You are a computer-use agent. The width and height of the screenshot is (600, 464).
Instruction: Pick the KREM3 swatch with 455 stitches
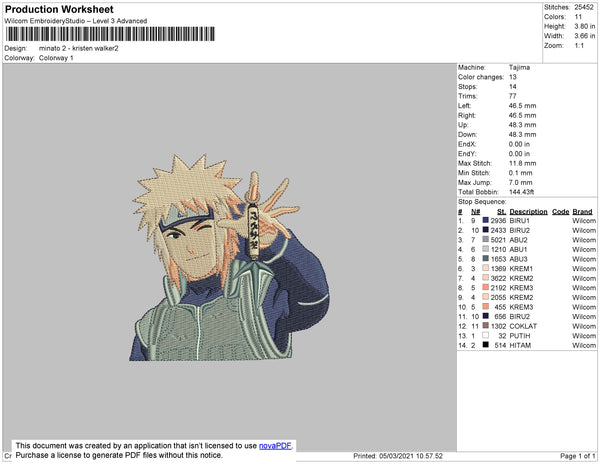[x=486, y=307]
